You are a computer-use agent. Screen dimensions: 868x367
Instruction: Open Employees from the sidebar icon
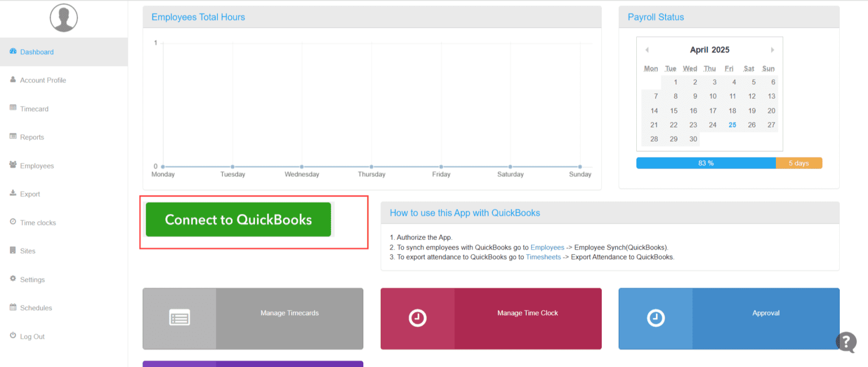point(12,165)
